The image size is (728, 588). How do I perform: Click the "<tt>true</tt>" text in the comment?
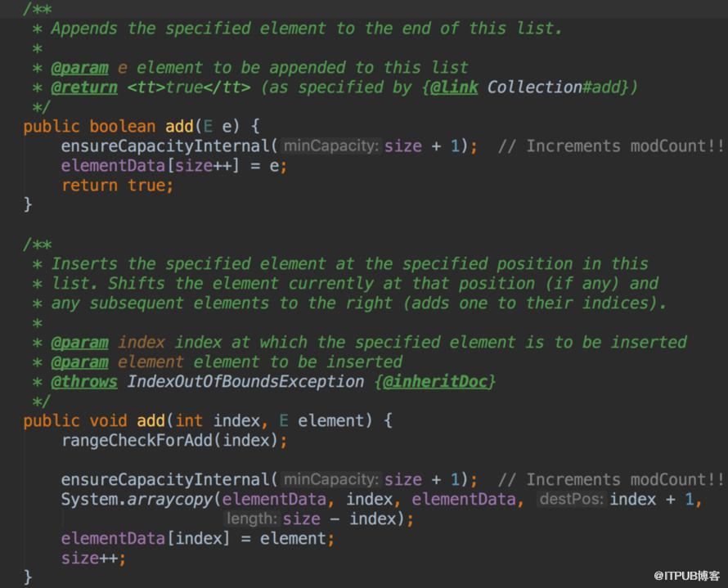click(x=189, y=88)
